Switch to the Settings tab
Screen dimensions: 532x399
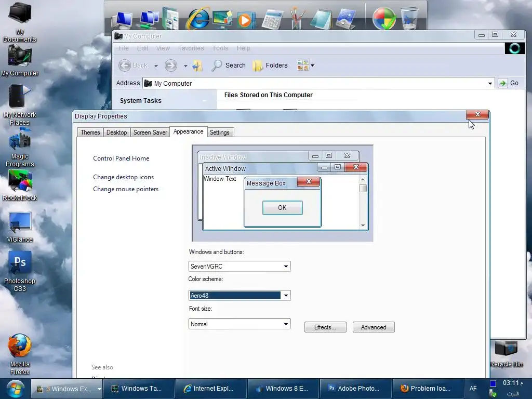click(x=220, y=132)
